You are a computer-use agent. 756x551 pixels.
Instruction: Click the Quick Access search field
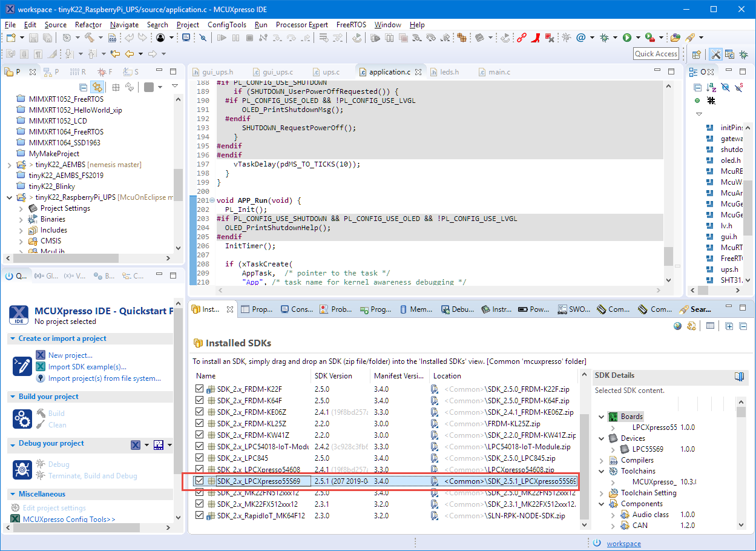(656, 54)
